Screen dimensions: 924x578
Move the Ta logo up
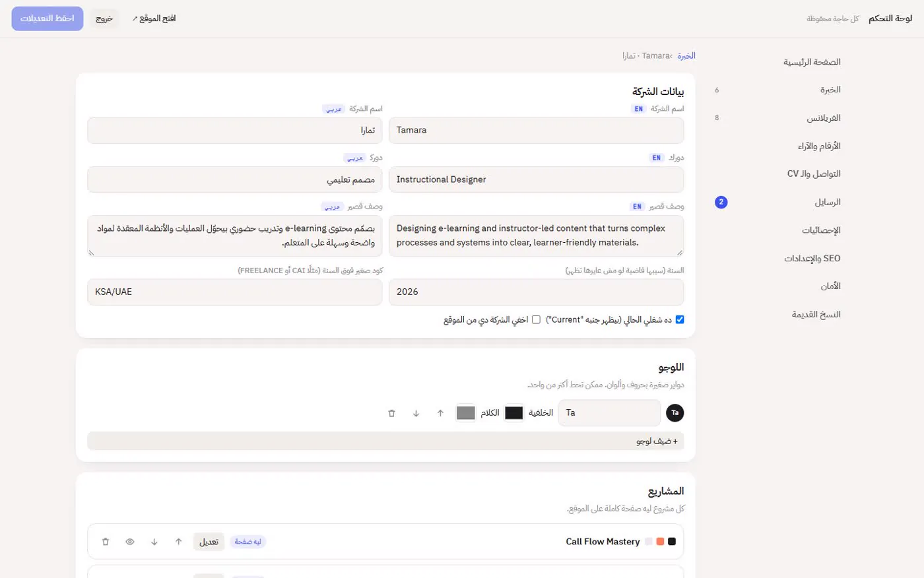click(x=440, y=413)
